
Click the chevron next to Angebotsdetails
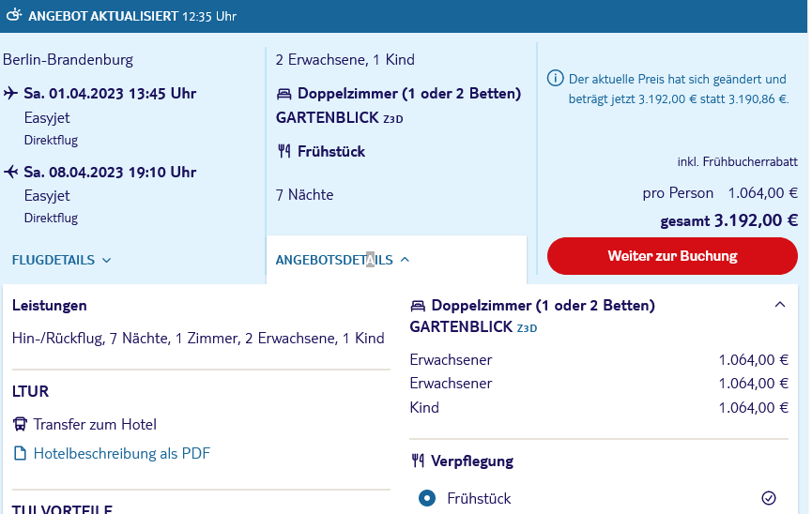[405, 260]
